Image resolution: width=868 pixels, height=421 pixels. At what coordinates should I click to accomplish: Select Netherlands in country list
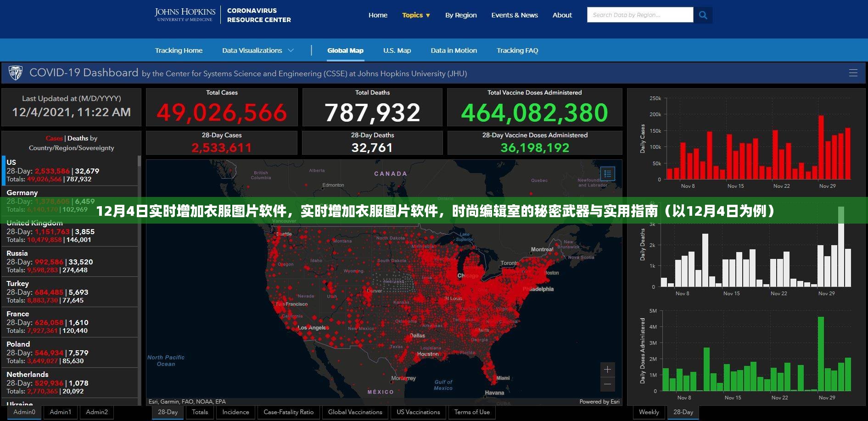point(70,383)
